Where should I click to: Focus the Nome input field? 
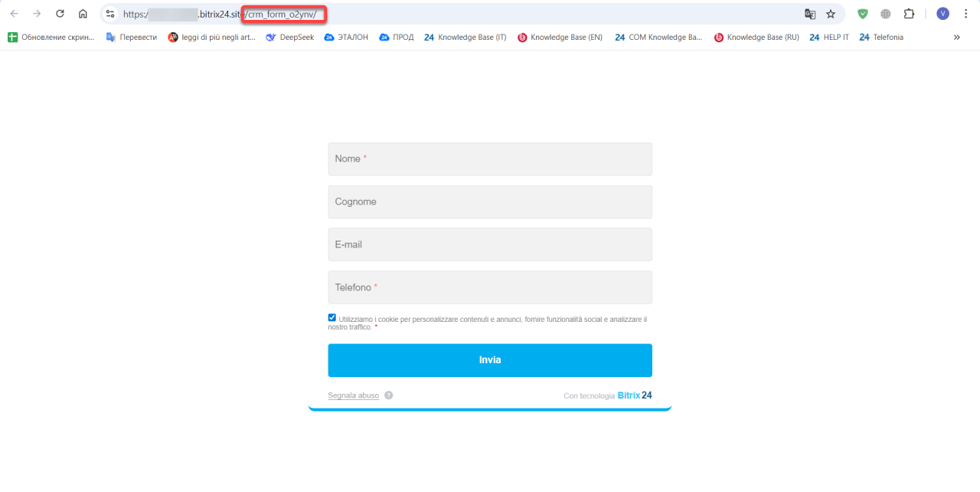coord(490,159)
